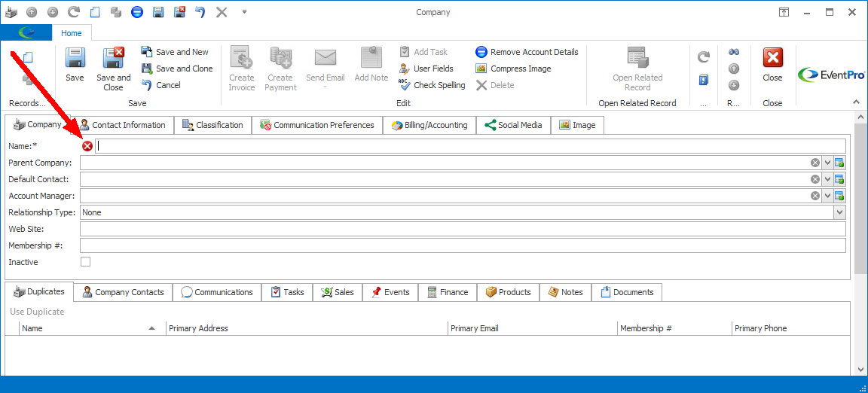Screen dimensions: 868x393
Task: Sort by the Primary Email column header
Action: point(533,328)
